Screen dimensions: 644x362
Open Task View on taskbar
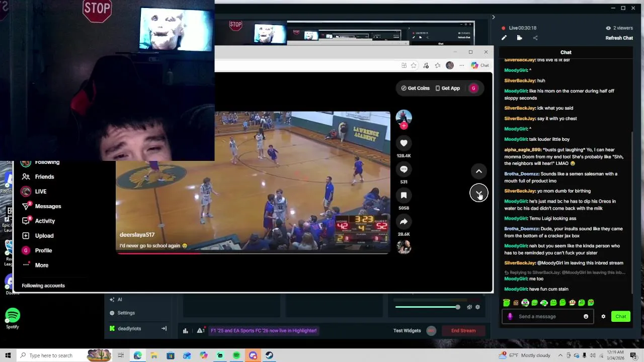coord(121,355)
